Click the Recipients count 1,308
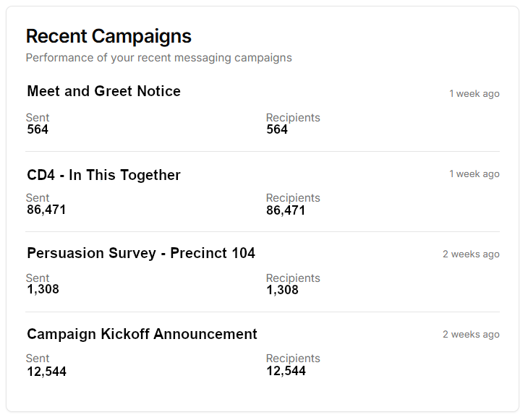 [x=282, y=291]
